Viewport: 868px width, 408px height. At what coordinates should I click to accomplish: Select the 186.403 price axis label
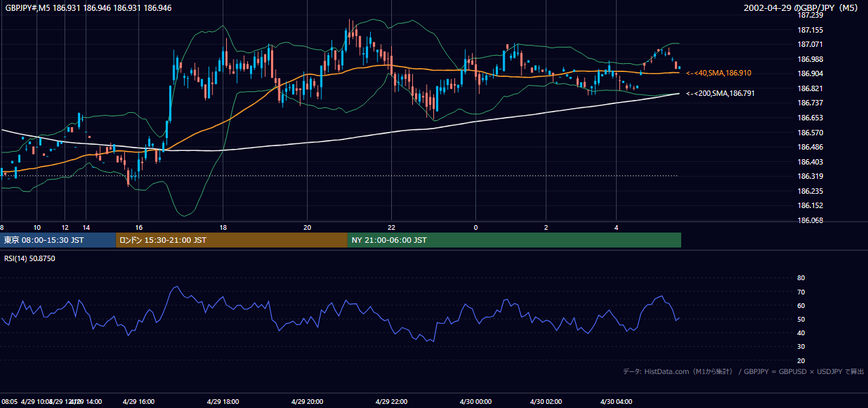(x=810, y=162)
